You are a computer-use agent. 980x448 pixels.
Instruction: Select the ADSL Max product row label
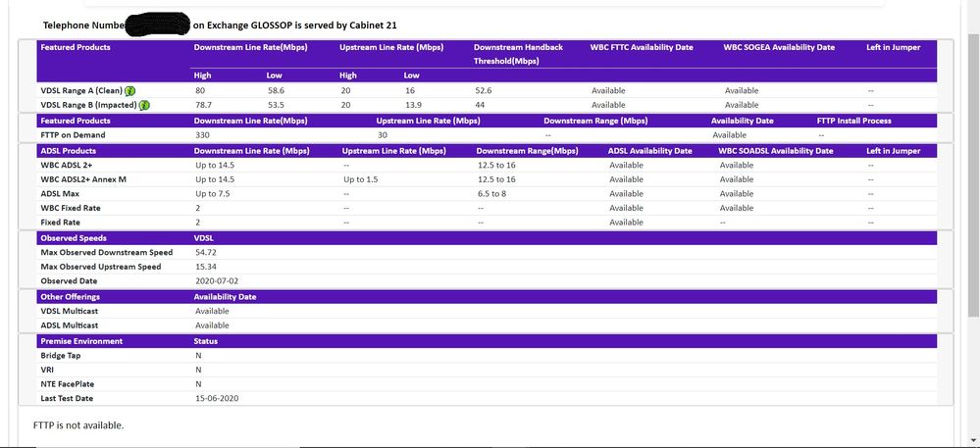click(x=60, y=194)
